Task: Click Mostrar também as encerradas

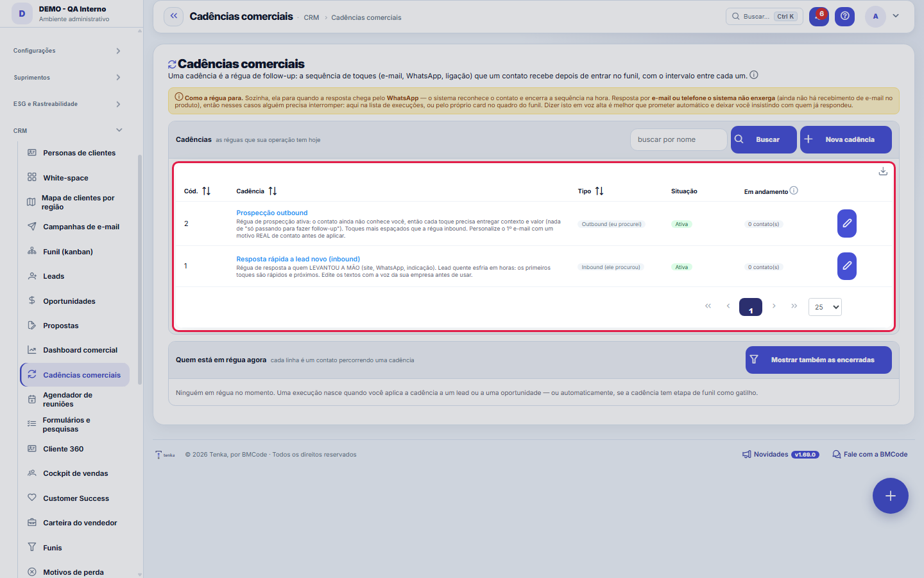Action: [819, 360]
